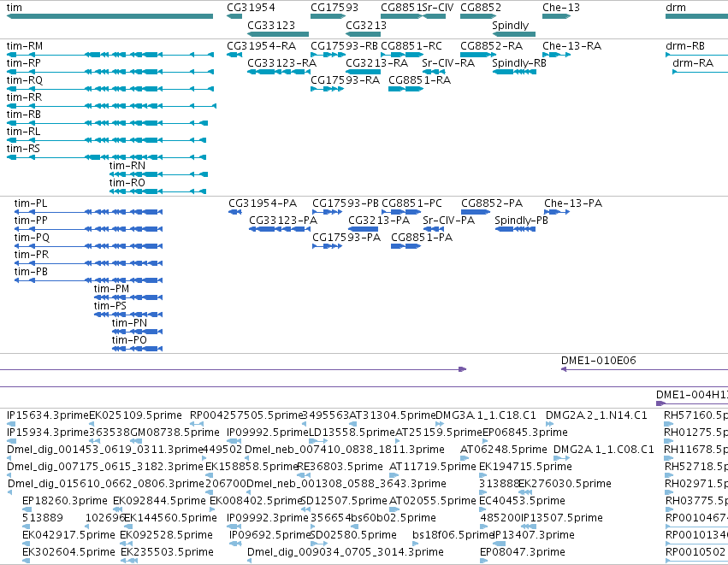Select the DMG2A.2_1.N14.C1 EST label
Screen dimensions: 728x565
pyautogui.click(x=596, y=415)
